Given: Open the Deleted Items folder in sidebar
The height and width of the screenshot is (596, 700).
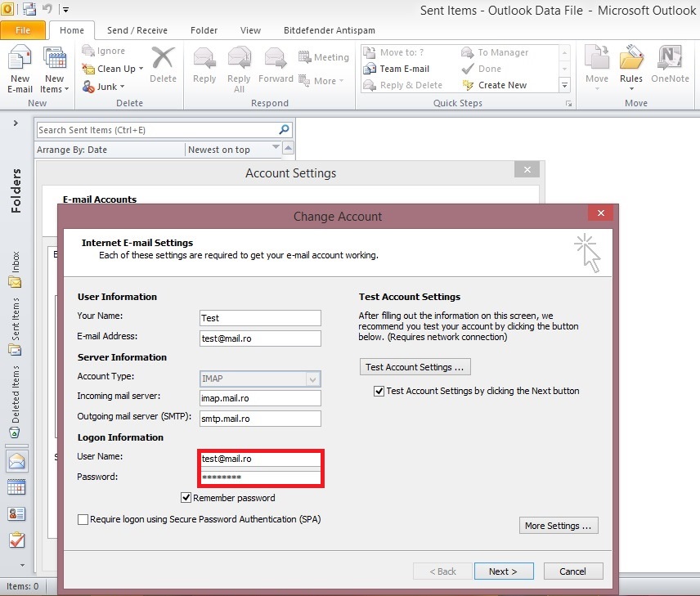Looking at the screenshot, I should (x=16, y=401).
